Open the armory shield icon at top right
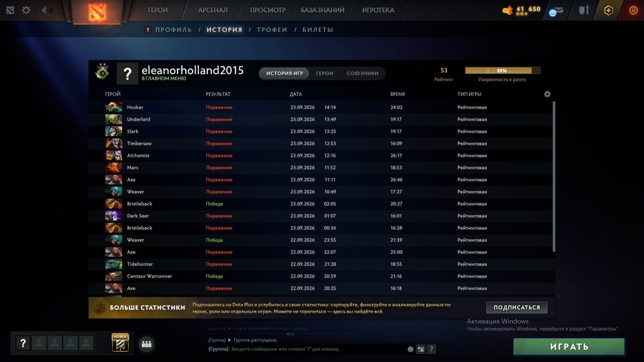 [x=584, y=10]
